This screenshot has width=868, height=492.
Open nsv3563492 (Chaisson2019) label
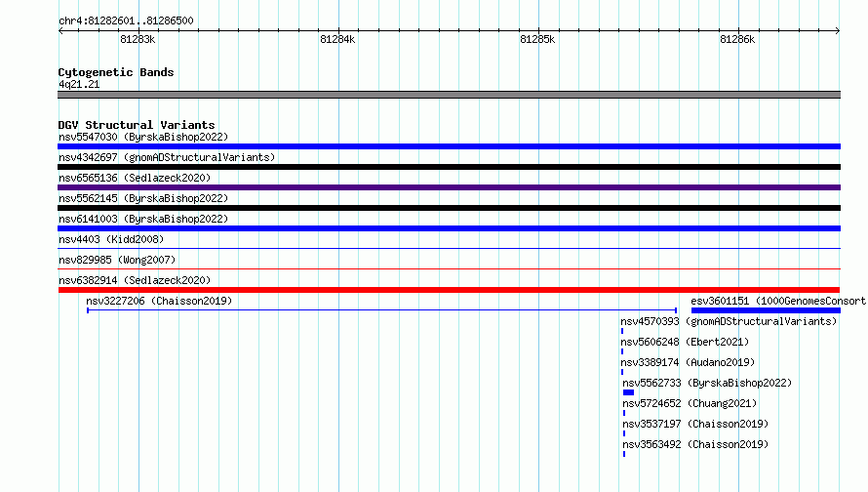tap(695, 444)
